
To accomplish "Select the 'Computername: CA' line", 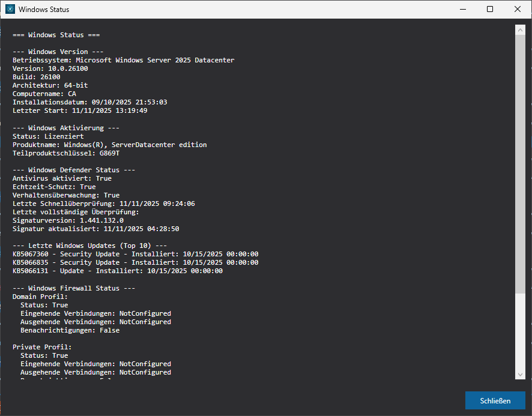I will click(44, 94).
